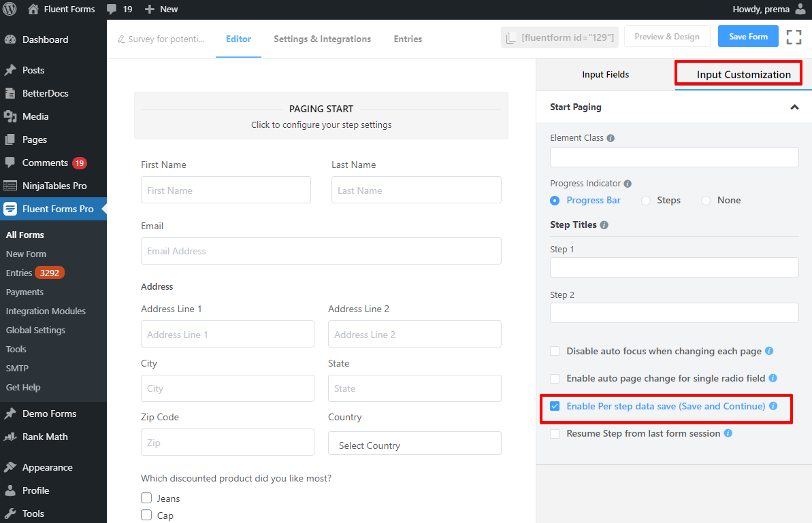Click the plus New icon
Image resolution: width=812 pixels, height=523 pixels.
(x=150, y=10)
